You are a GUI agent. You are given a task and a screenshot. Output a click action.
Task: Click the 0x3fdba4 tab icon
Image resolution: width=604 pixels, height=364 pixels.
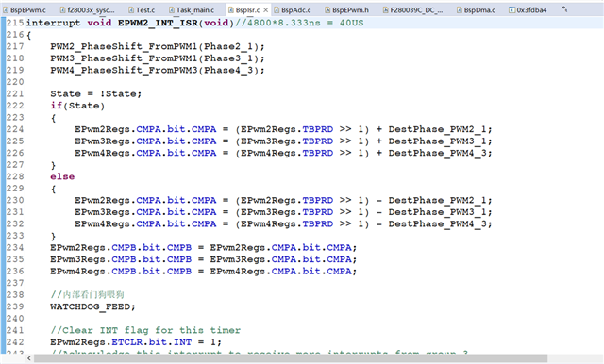point(512,10)
